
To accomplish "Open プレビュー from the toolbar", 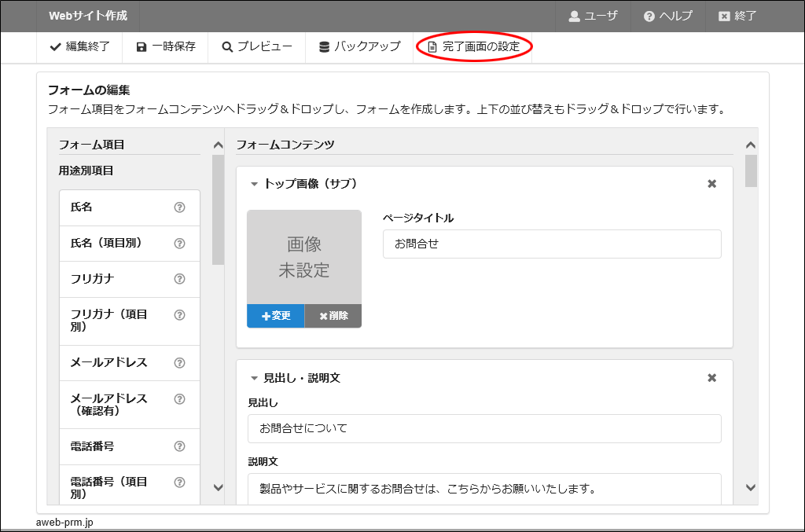I will [257, 47].
